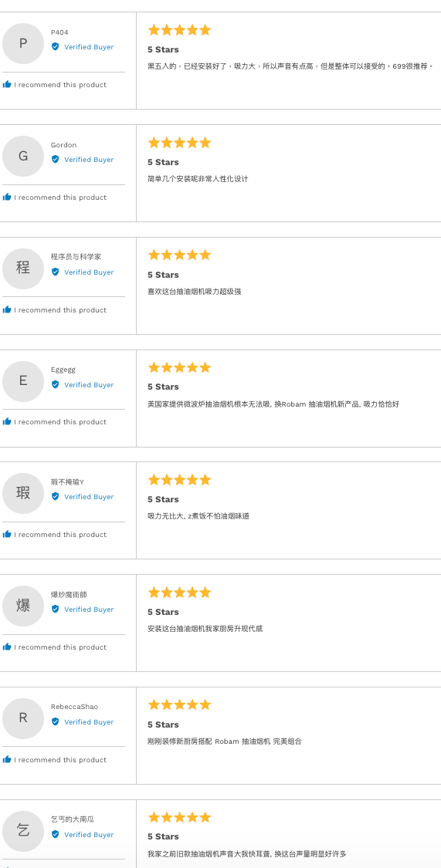Click the verified shield icon beside P404
Viewport: 441px width, 868px height.
pos(56,46)
